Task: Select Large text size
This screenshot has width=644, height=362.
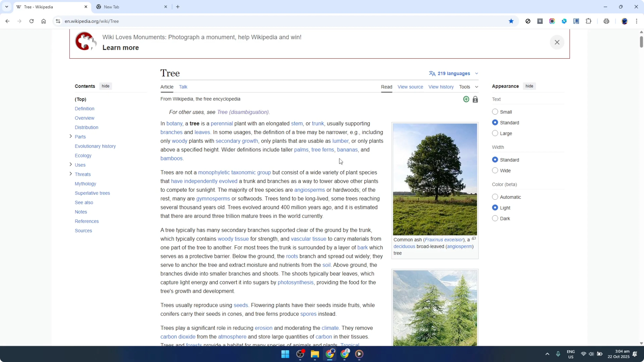Action: click(x=495, y=133)
